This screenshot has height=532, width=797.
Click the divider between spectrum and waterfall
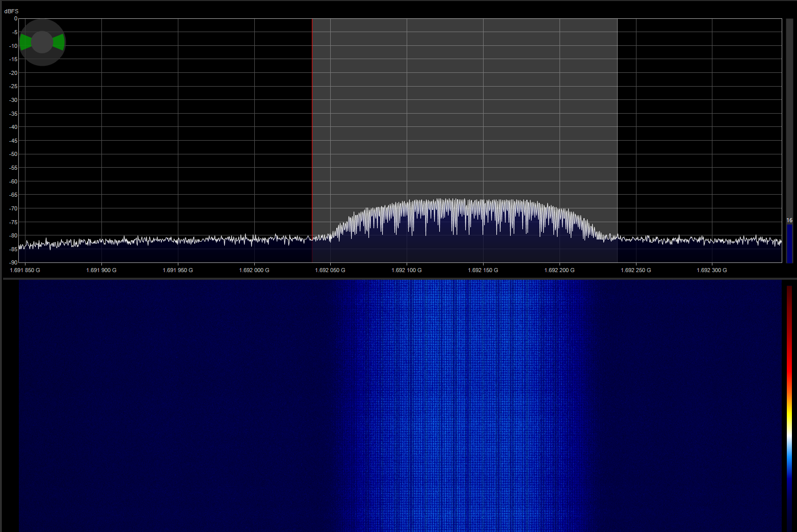click(397, 279)
